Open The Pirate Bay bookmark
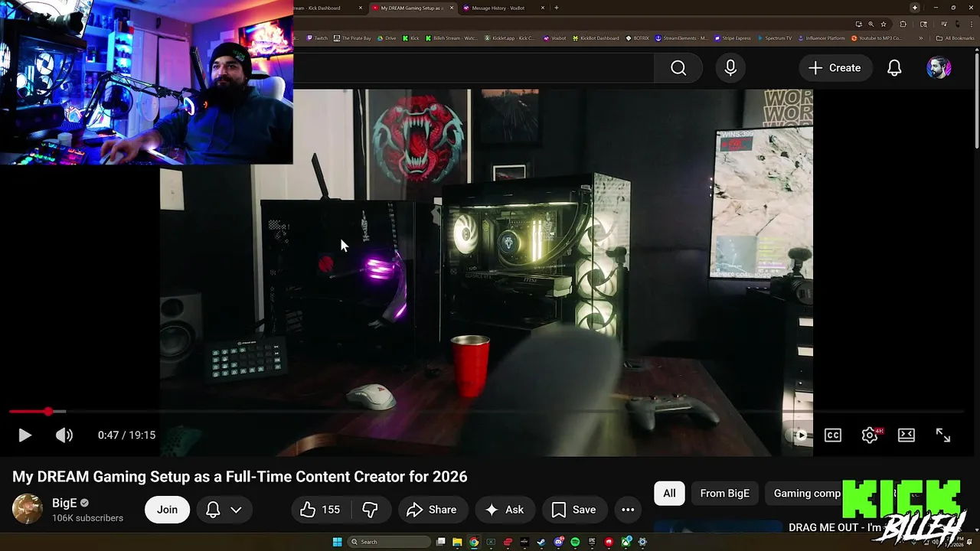Screen dimensions: 980x551 tap(354, 38)
